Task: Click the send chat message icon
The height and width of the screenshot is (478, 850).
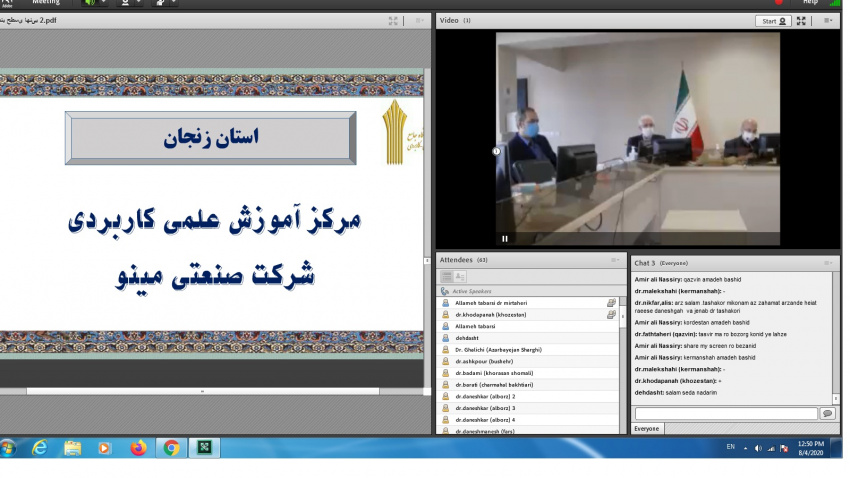Action: (827, 413)
